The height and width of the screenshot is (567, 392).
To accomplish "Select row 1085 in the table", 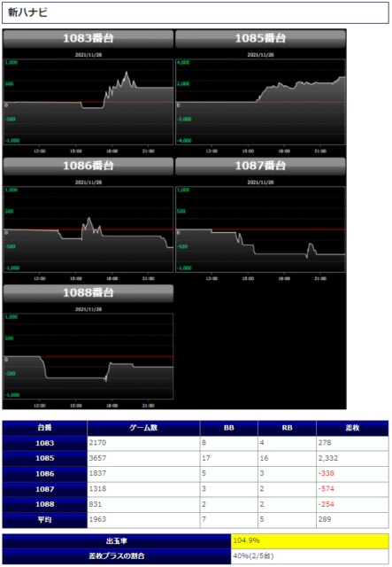I will 196,459.
